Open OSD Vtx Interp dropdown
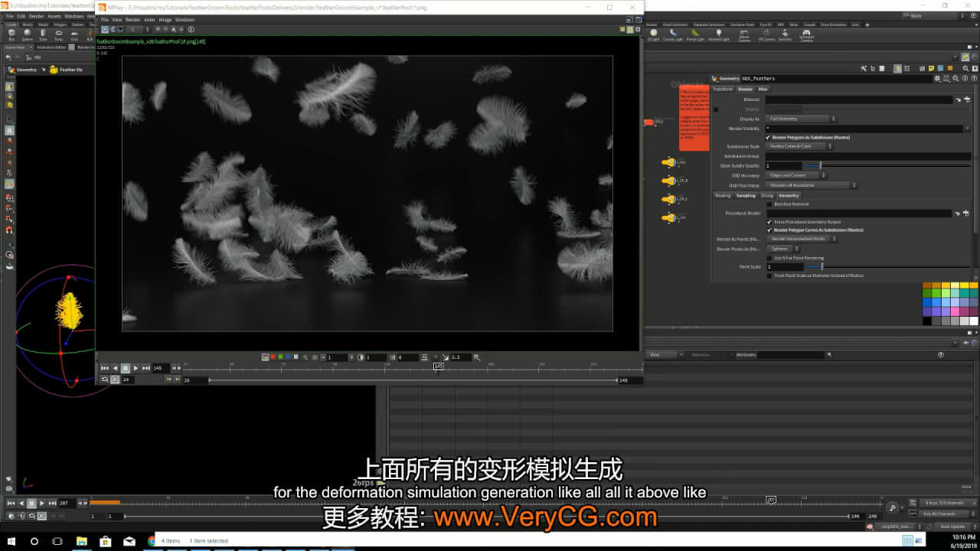Viewport: 980px width, 551px height. coord(796,175)
